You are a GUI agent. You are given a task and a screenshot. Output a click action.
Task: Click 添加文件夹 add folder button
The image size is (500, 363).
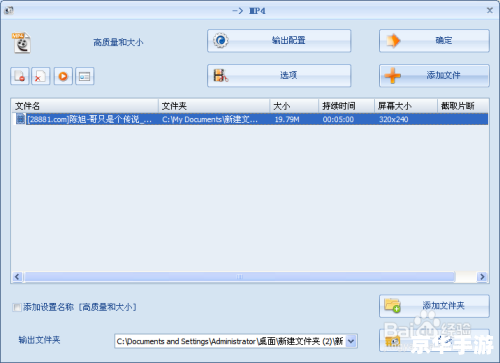click(x=434, y=306)
